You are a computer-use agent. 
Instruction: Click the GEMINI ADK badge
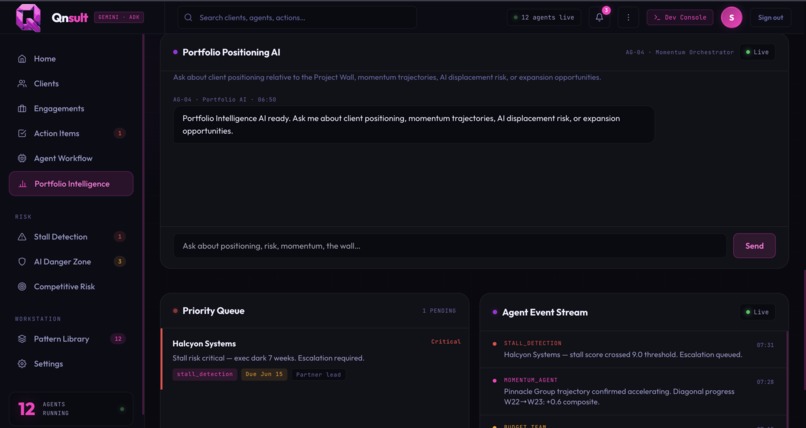click(x=119, y=17)
